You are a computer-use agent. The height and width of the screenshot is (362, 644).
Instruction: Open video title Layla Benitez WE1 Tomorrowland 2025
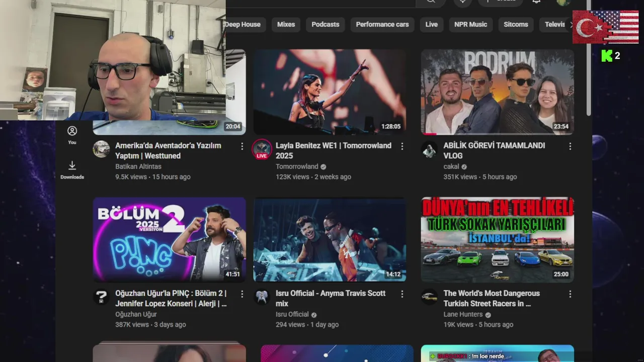click(x=334, y=151)
